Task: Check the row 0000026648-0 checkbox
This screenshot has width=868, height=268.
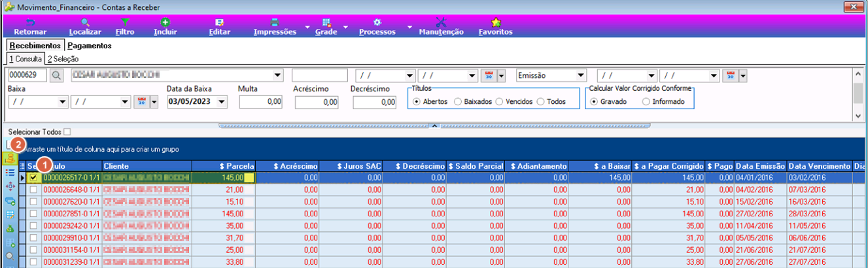Action: click(x=33, y=190)
